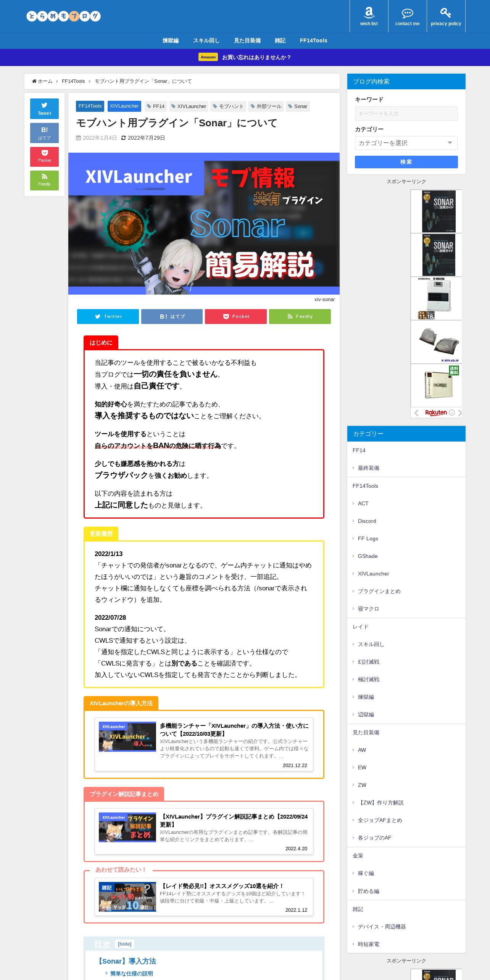Open プラグイン解説記事まとめ article card title
Screen dimensions: 490x980
tap(234, 820)
